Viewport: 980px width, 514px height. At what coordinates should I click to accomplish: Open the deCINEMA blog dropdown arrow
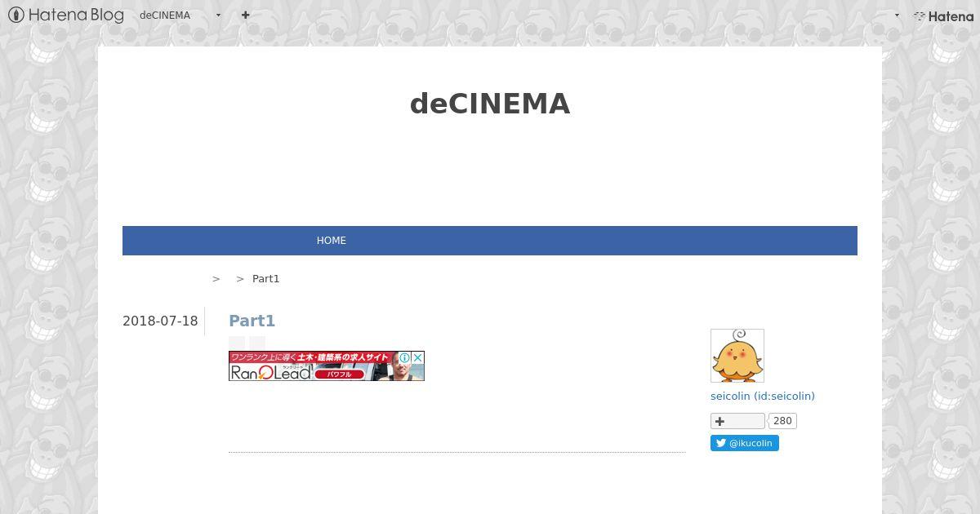pyautogui.click(x=218, y=15)
